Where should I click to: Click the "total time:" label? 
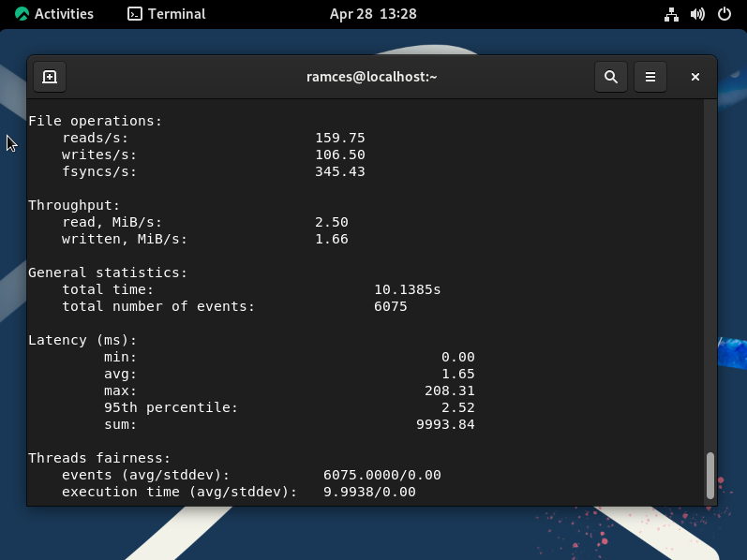tap(108, 289)
